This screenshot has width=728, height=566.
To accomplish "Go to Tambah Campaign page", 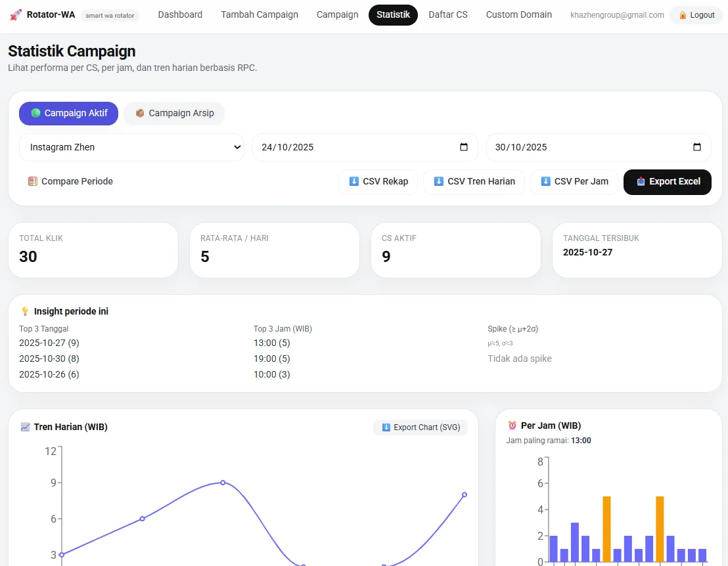I will [259, 14].
